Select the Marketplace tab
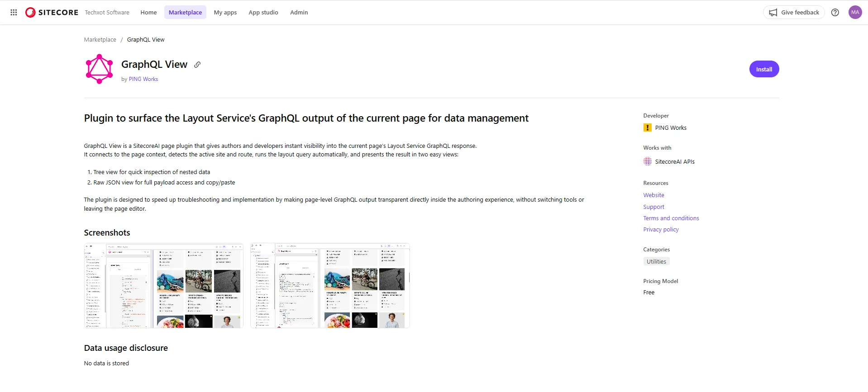 185,13
